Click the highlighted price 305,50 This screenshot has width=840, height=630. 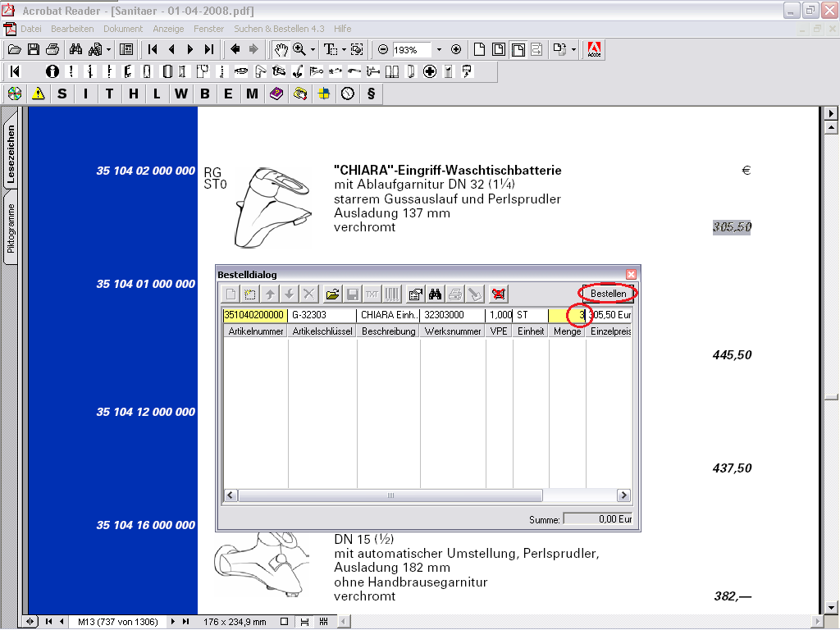732,227
